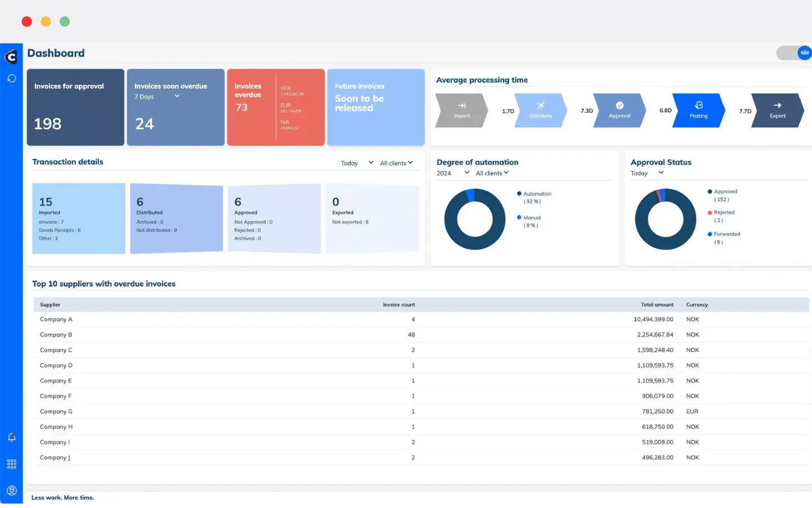Screen dimensions: 812x508
Task: Sort by the Currency column header
Action: 697,305
